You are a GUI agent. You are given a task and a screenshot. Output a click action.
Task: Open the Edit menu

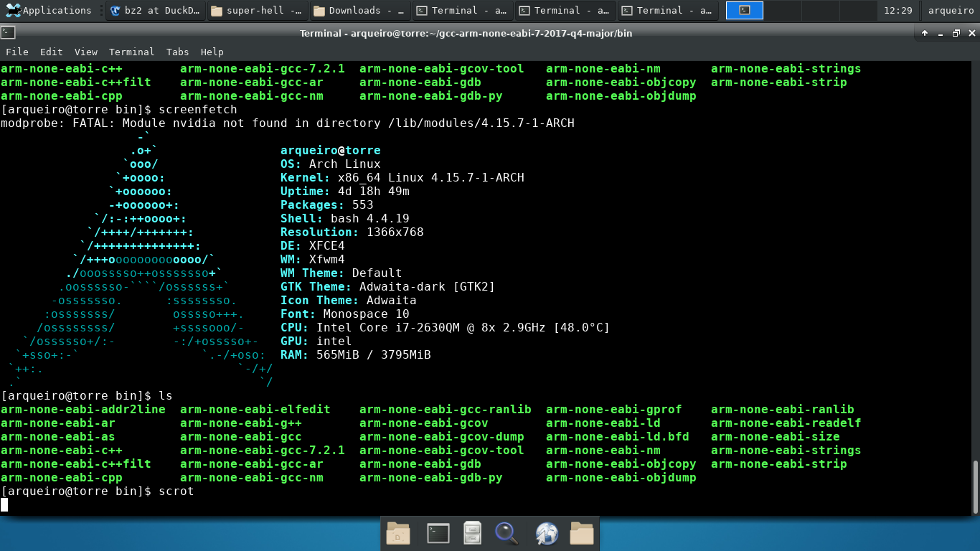point(51,52)
